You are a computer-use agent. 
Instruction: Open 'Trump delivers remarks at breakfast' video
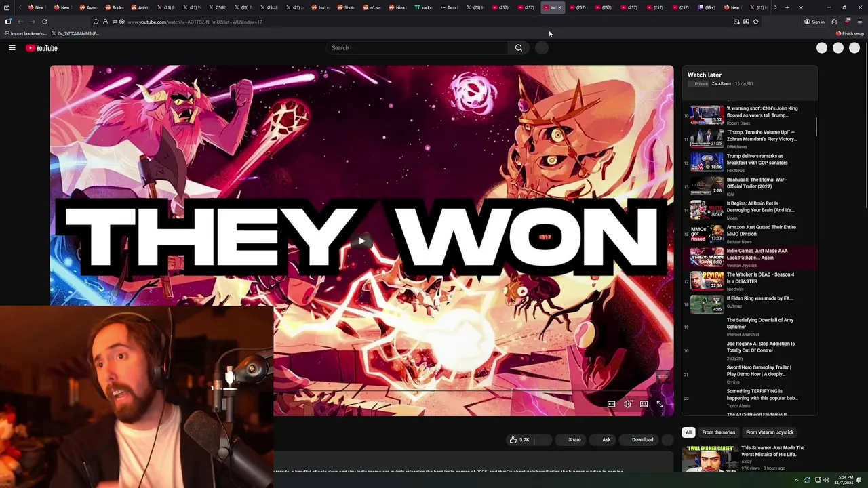click(x=749, y=163)
